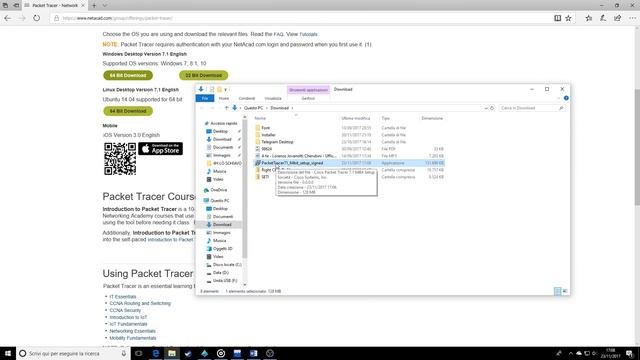
Task: Click refresh icon in Explorer address bar
Action: click(492, 108)
